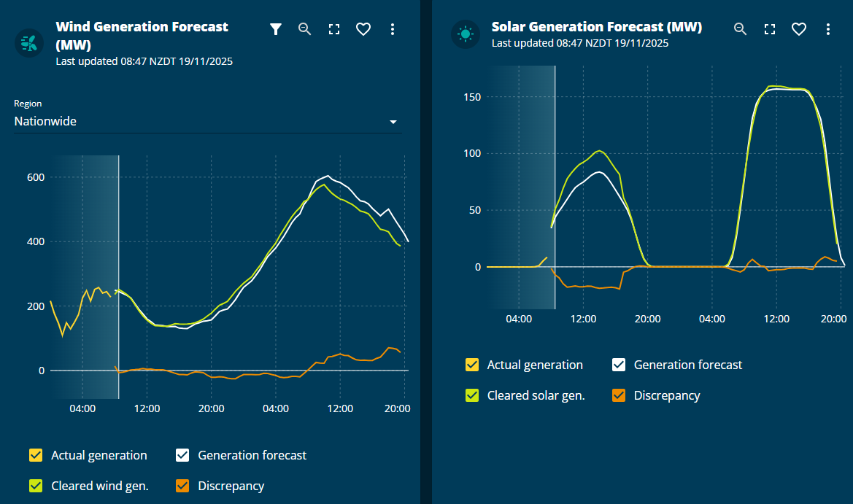Open the wind panel's more options menu
Viewport: 853px width, 504px height.
[393, 29]
